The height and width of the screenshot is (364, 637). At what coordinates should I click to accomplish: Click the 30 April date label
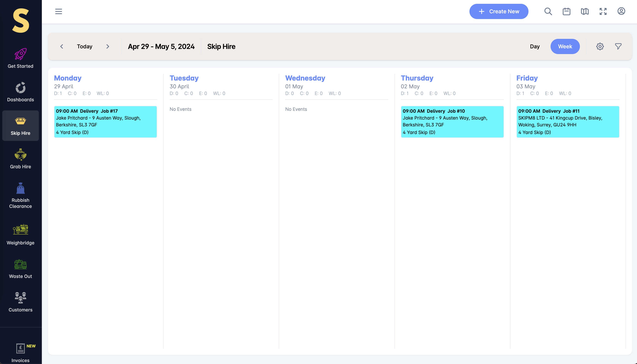click(179, 86)
